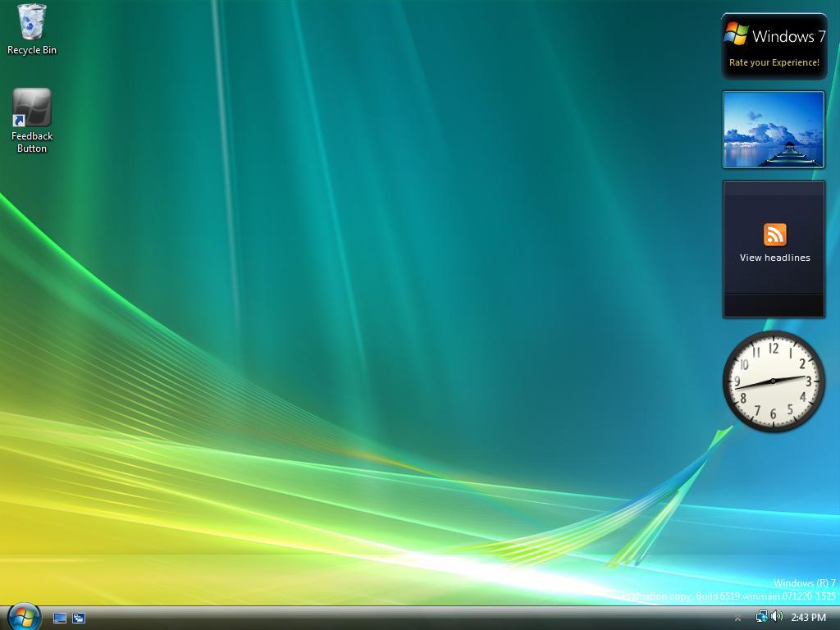Open the network tray icon
Image resolution: width=840 pixels, height=630 pixels.
(x=761, y=617)
